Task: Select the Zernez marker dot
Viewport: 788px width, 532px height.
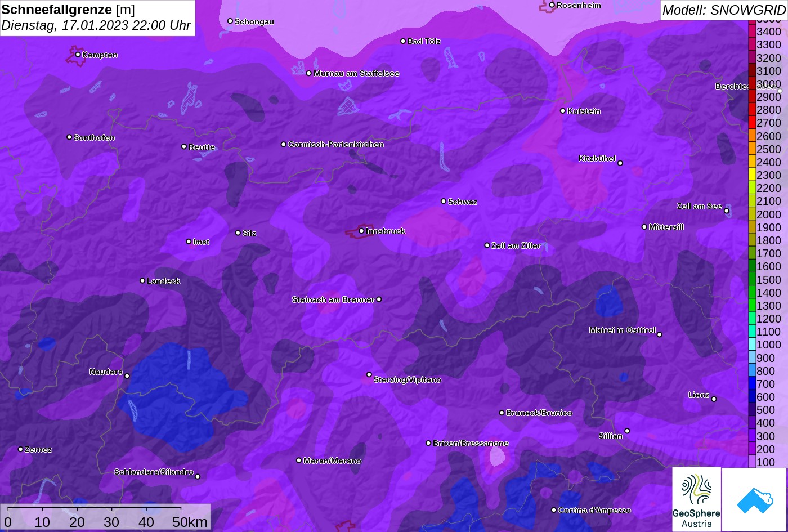Action: click(21, 449)
